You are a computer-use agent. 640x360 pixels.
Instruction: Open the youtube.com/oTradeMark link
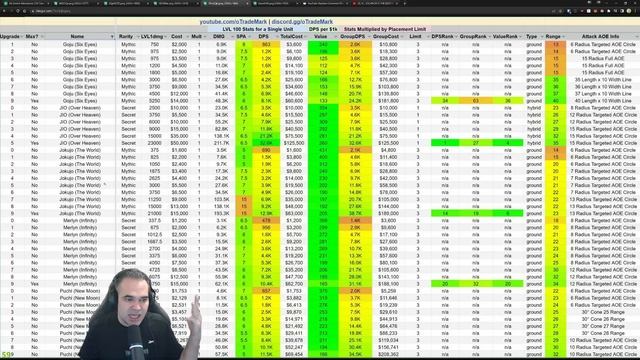[233, 22]
